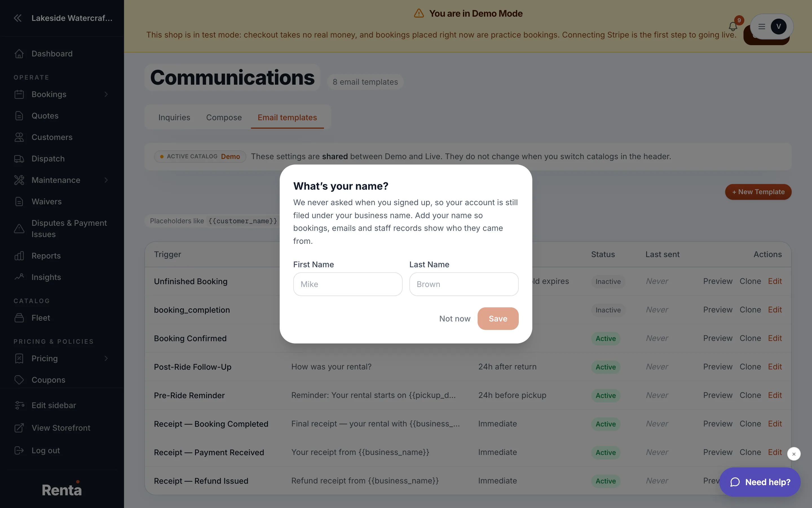Click the Trigger column header
This screenshot has height=508, width=812.
point(167,254)
